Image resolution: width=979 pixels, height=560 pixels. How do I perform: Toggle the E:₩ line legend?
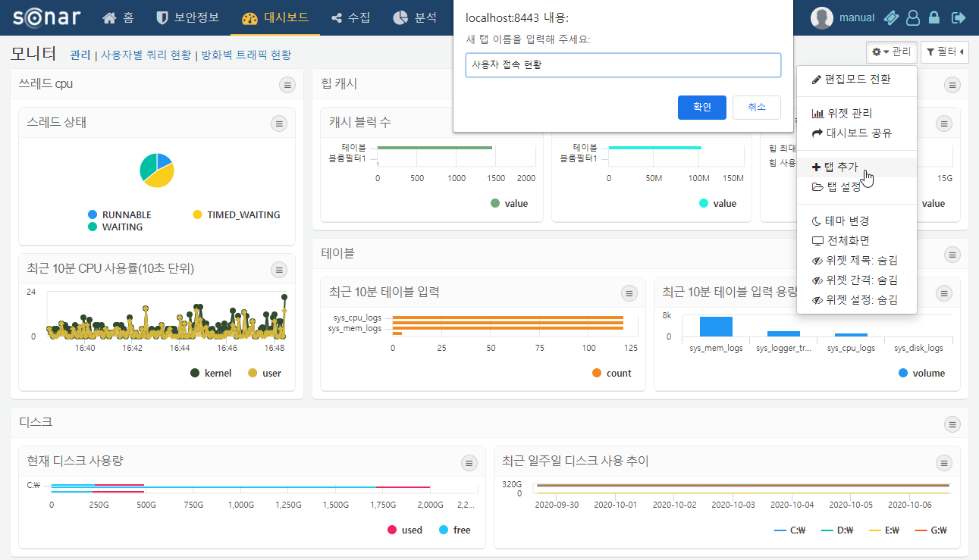pos(884,530)
